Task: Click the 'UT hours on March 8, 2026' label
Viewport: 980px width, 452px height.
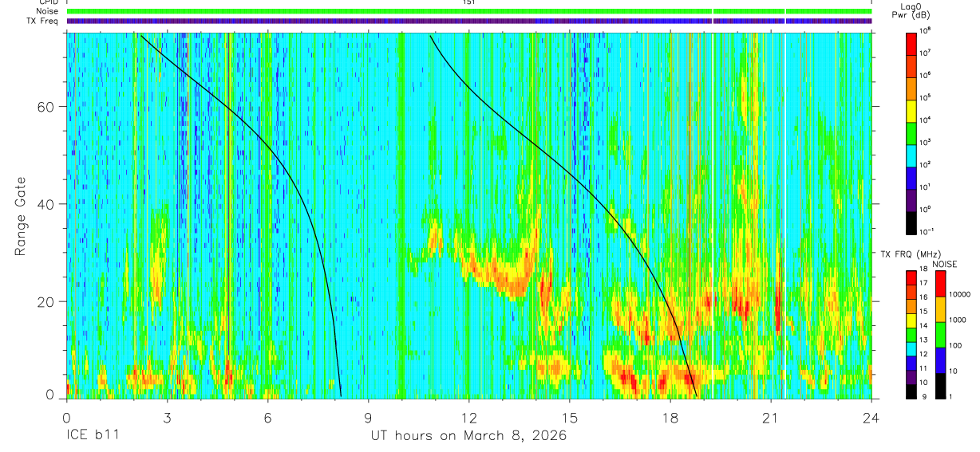Action: tap(468, 436)
